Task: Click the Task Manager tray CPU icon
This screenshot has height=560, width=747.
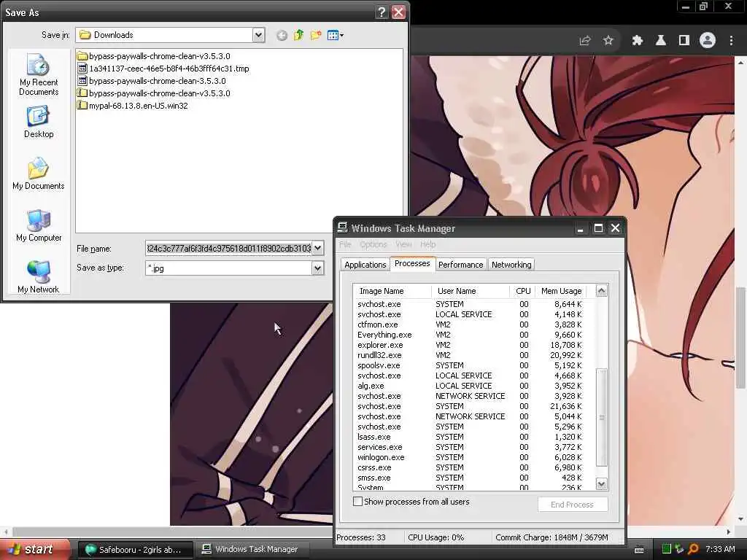Action: point(667,550)
